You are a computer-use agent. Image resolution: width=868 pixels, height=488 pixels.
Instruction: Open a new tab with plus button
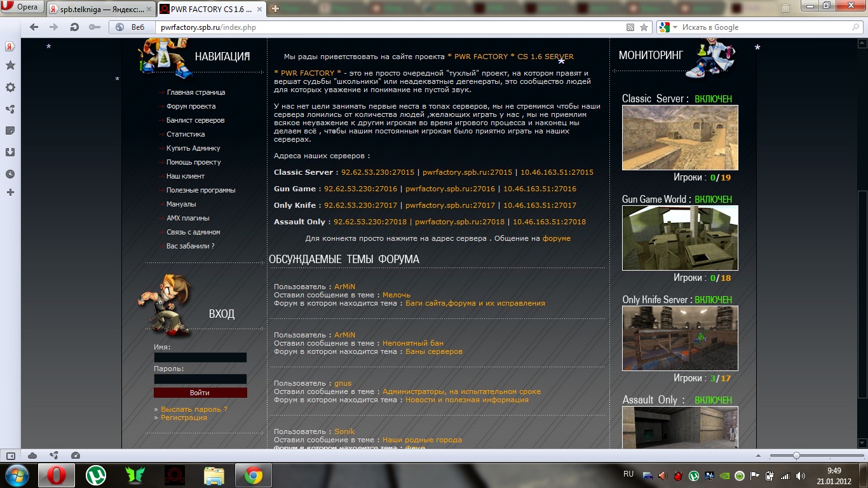point(275,9)
